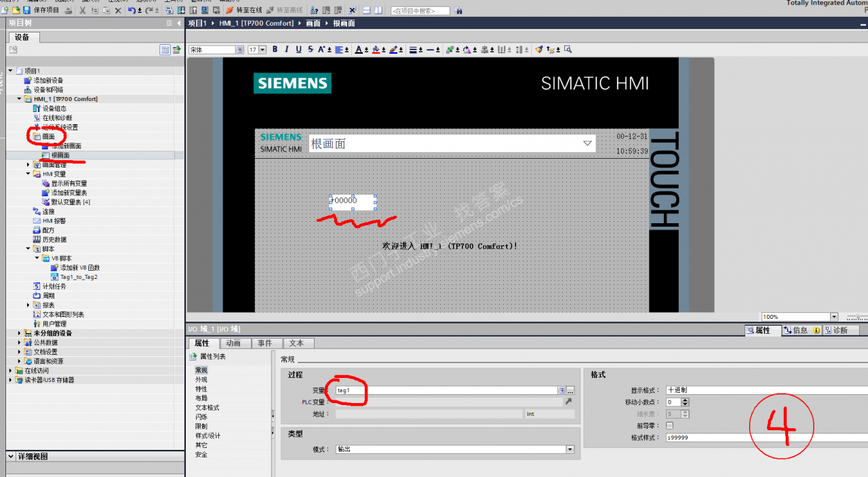The height and width of the screenshot is (477, 868).
Task: Click the Undo arrow icon
Action: point(132,10)
